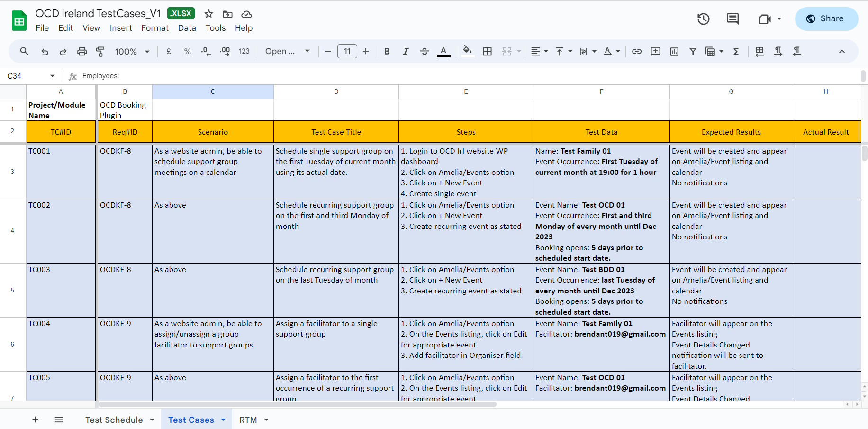The image size is (868, 429).
Task: Open the comments panel icon
Action: [x=732, y=19]
